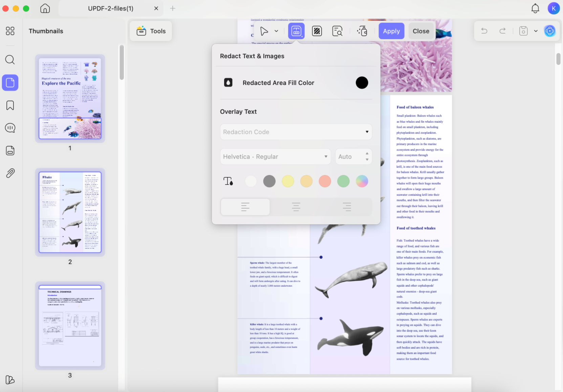Toggle the Redact Text & Images tool
Screen dimensions: 563x392
296,31
